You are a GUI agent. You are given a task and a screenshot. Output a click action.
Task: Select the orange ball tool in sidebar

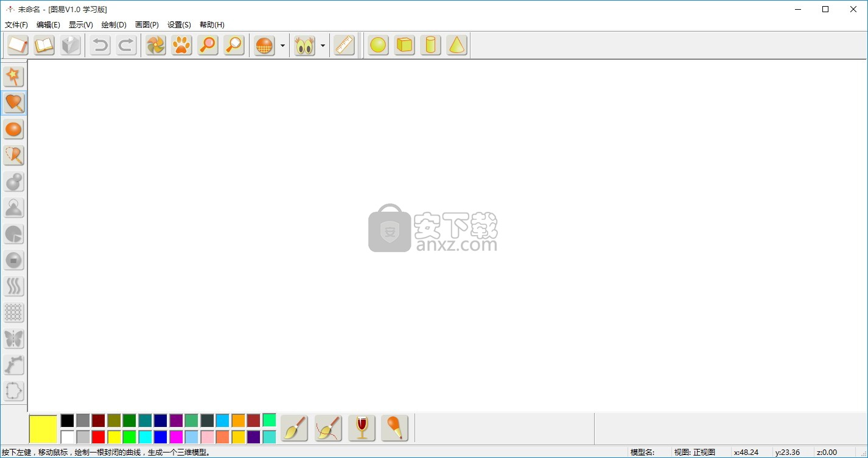pyautogui.click(x=13, y=129)
